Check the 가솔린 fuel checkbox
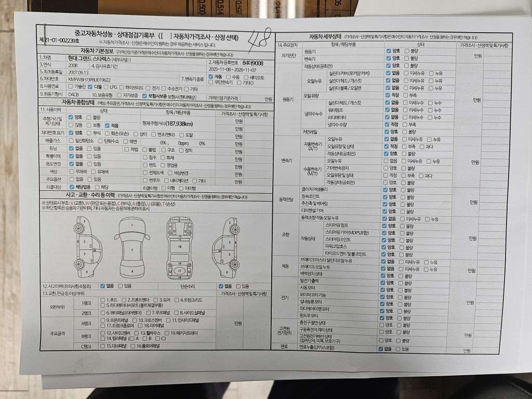The height and width of the screenshot is (399, 532). (x=72, y=86)
